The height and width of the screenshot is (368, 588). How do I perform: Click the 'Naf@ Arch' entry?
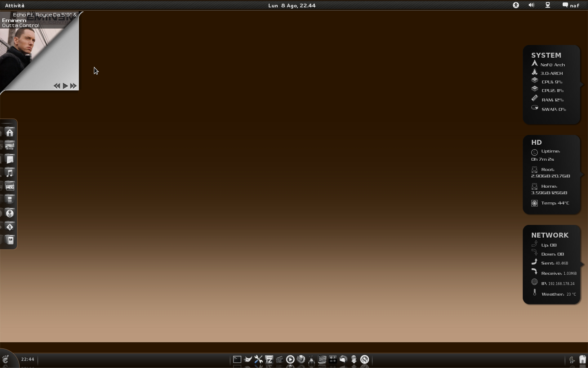coord(552,65)
